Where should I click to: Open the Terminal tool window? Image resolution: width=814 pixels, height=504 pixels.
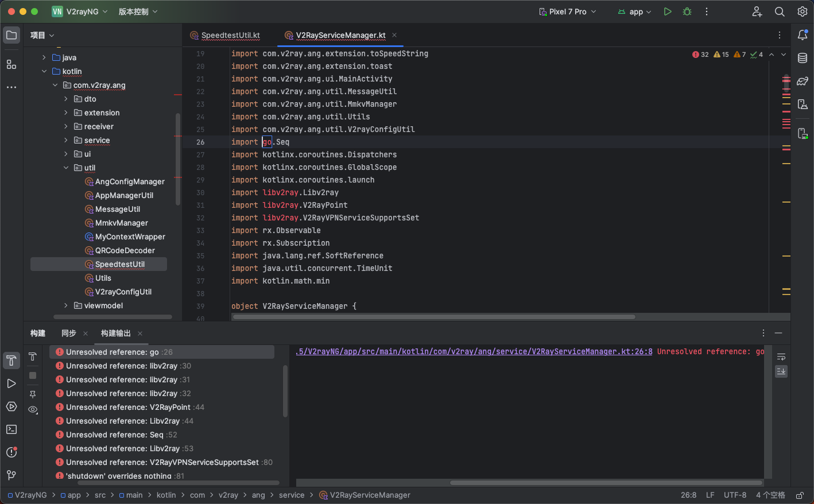pyautogui.click(x=11, y=429)
